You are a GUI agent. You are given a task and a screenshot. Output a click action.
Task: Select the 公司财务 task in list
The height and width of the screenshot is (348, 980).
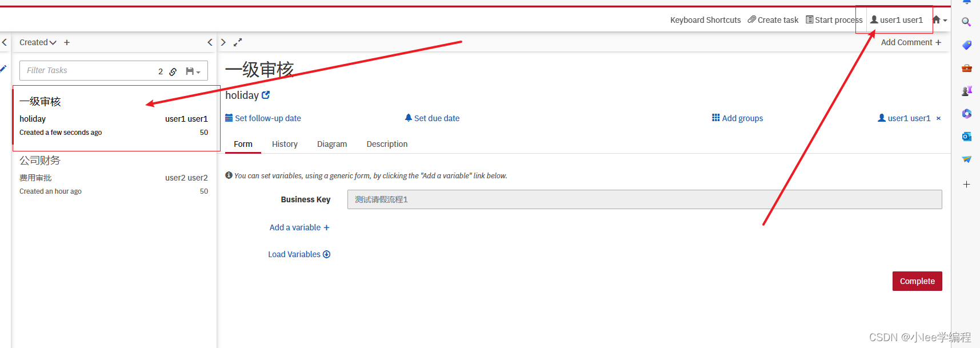point(114,176)
